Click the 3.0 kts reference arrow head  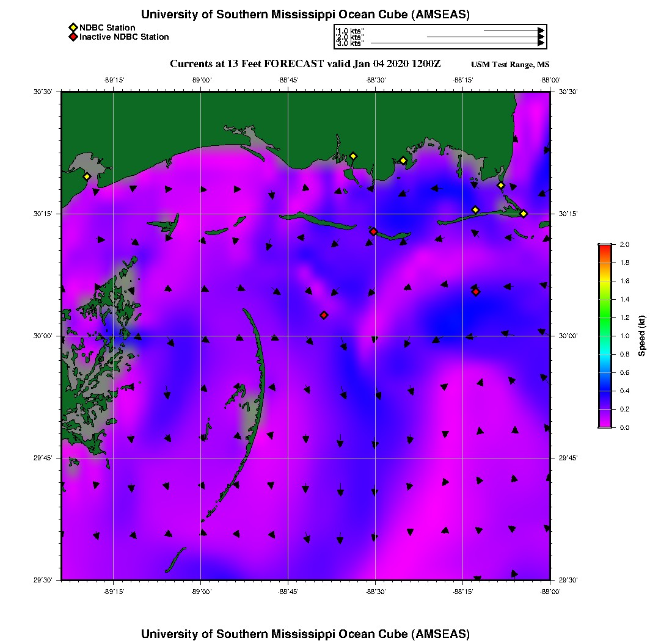point(541,43)
